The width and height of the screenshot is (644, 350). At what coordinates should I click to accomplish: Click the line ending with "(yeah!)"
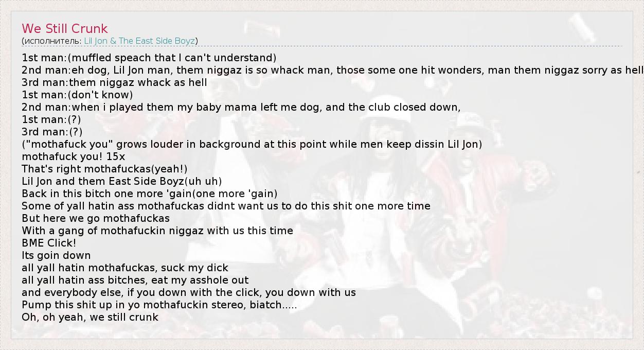(x=104, y=169)
